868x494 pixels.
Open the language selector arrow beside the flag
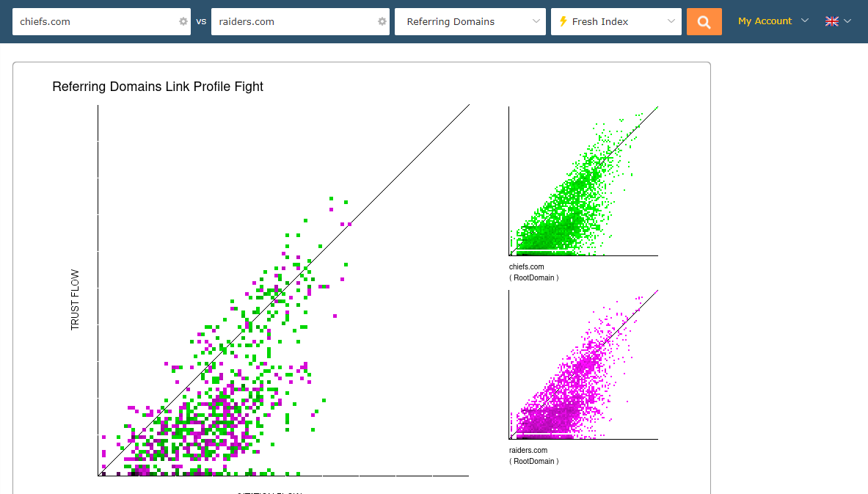(847, 21)
